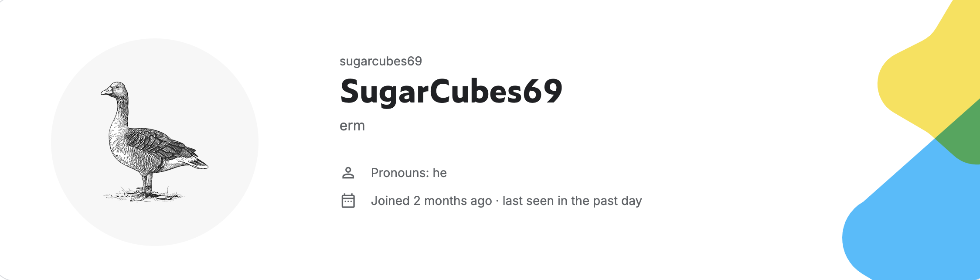Click the SugarCubes69 display name heading
Viewport: 980px width, 280px height.
tap(451, 92)
